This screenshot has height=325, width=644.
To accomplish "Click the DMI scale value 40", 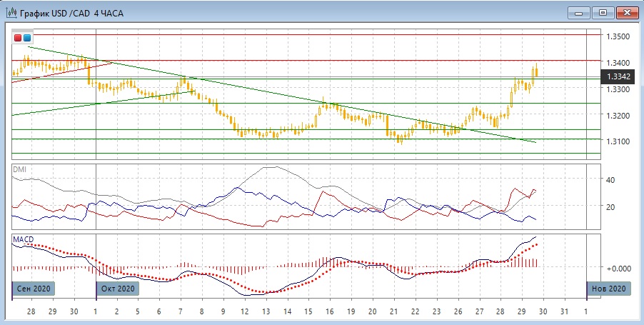I will [611, 180].
